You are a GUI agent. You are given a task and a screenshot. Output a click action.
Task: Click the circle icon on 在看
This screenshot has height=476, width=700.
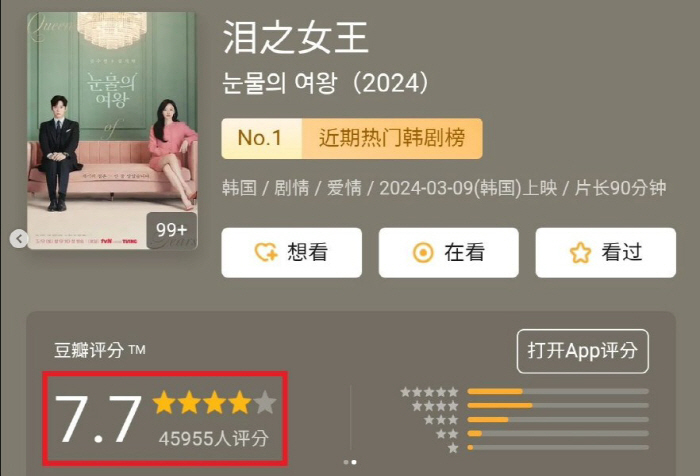click(x=423, y=253)
